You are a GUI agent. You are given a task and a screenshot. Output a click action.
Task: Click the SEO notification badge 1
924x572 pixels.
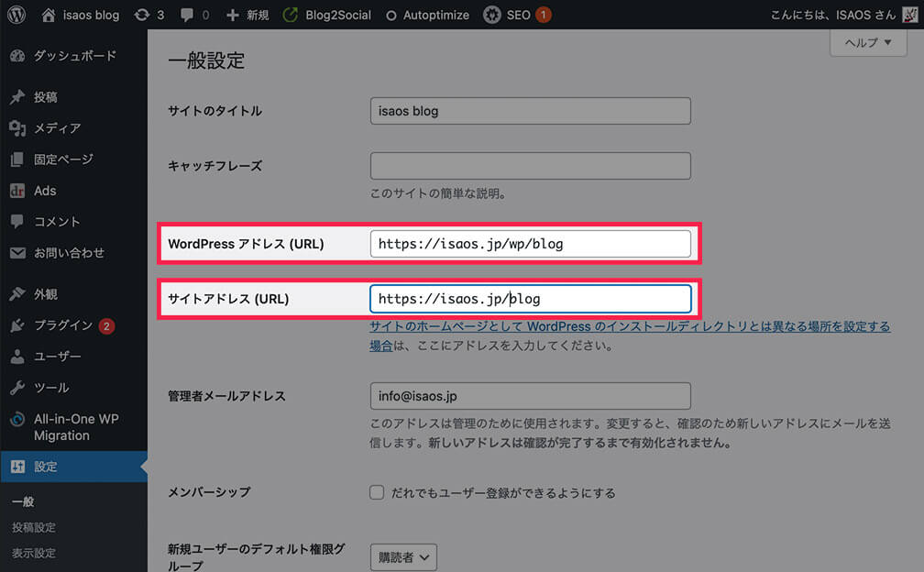tap(544, 15)
